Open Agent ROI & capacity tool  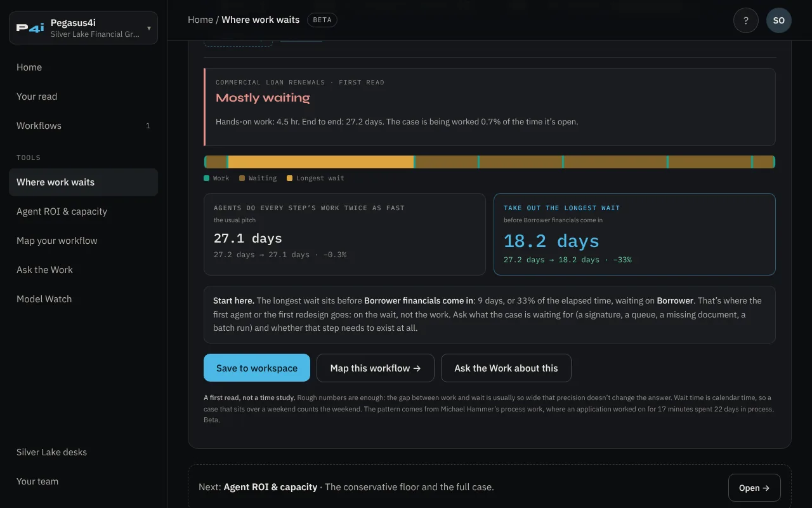click(x=83, y=211)
